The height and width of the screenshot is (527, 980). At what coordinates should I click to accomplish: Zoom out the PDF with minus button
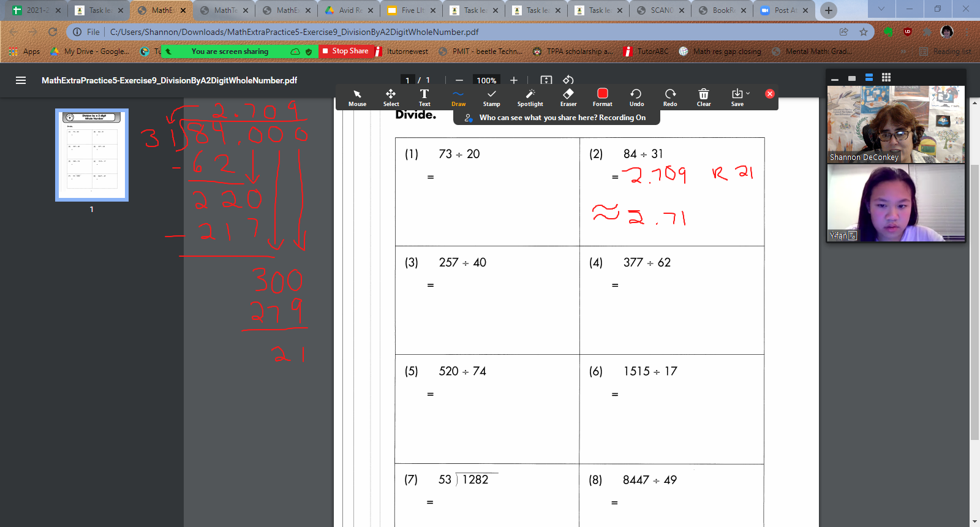459,80
